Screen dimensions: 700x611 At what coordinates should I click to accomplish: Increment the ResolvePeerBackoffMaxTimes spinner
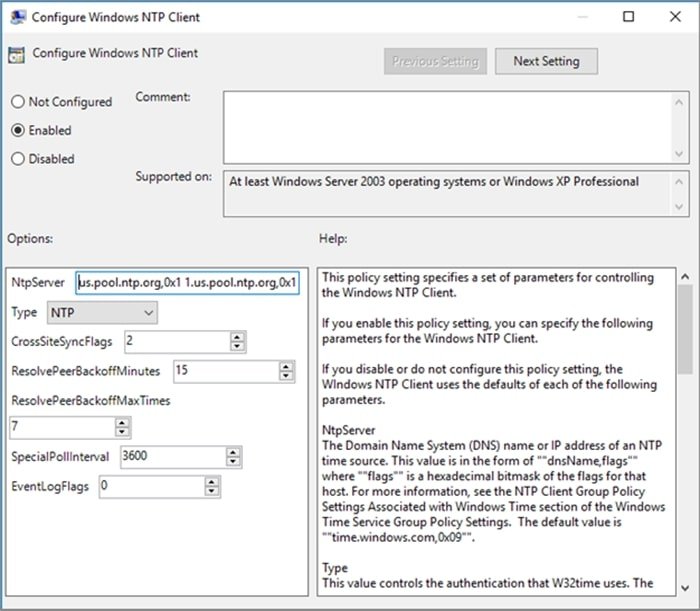[x=122, y=423]
